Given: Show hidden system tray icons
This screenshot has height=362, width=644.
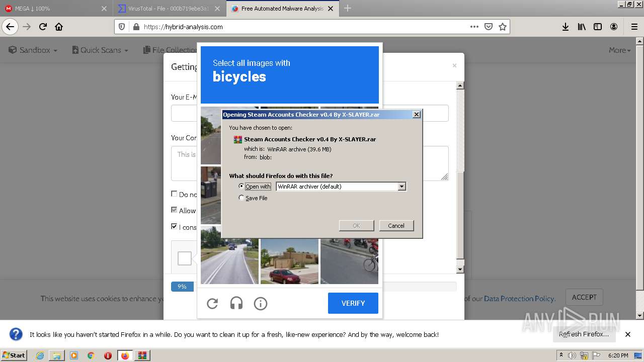Looking at the screenshot, I should pos(561,355).
